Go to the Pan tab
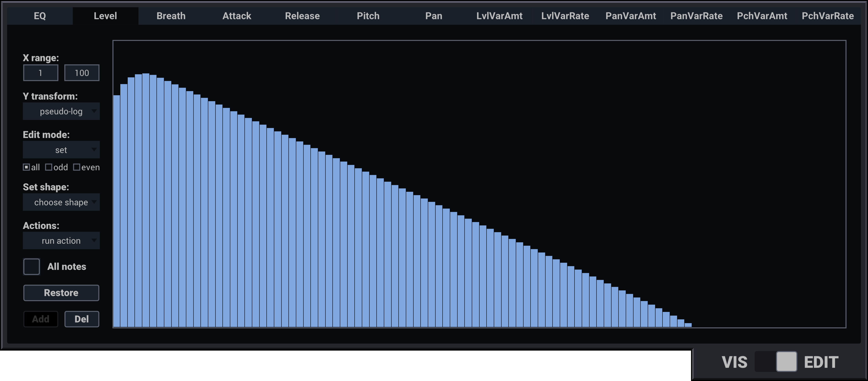 [434, 16]
